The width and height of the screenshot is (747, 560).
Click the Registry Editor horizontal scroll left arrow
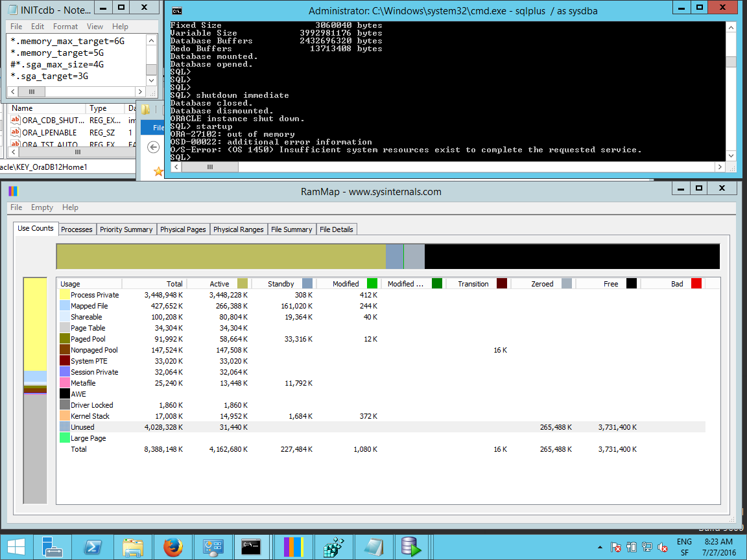point(14,152)
